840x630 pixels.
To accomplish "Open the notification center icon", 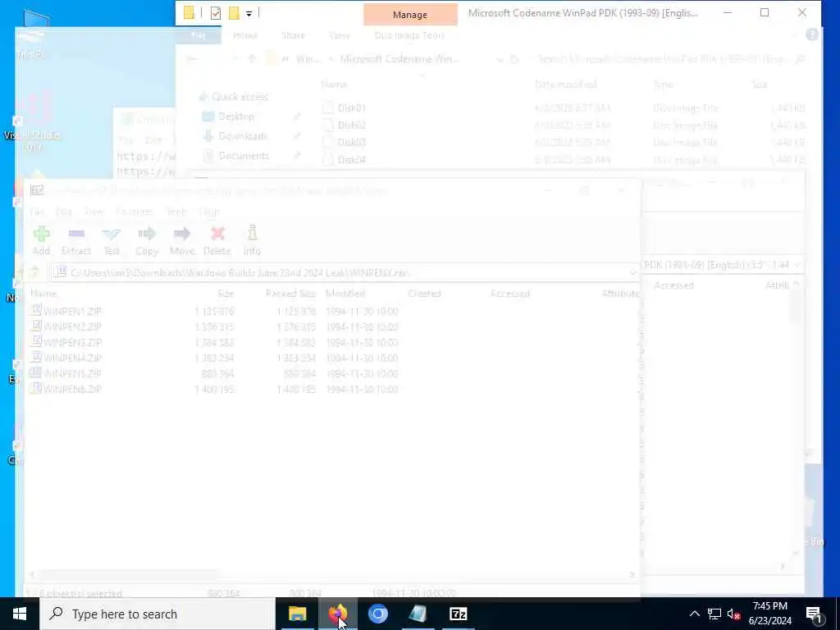I will pyautogui.click(x=814, y=614).
